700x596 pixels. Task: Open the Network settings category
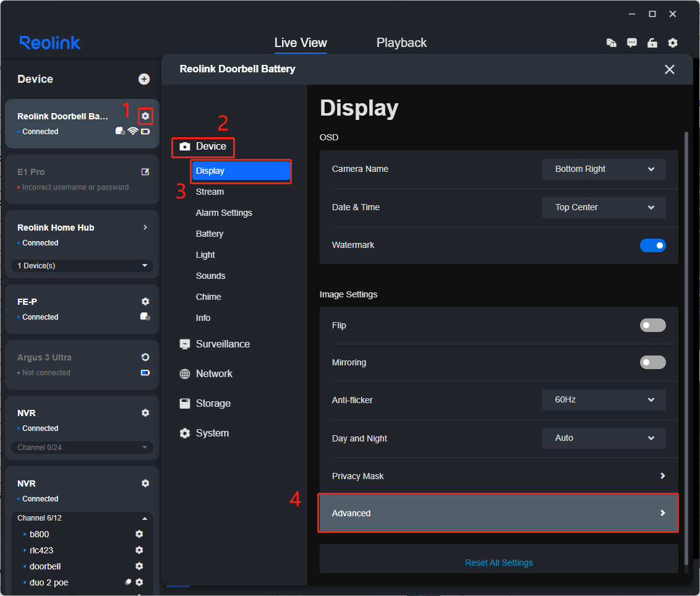[206, 373]
